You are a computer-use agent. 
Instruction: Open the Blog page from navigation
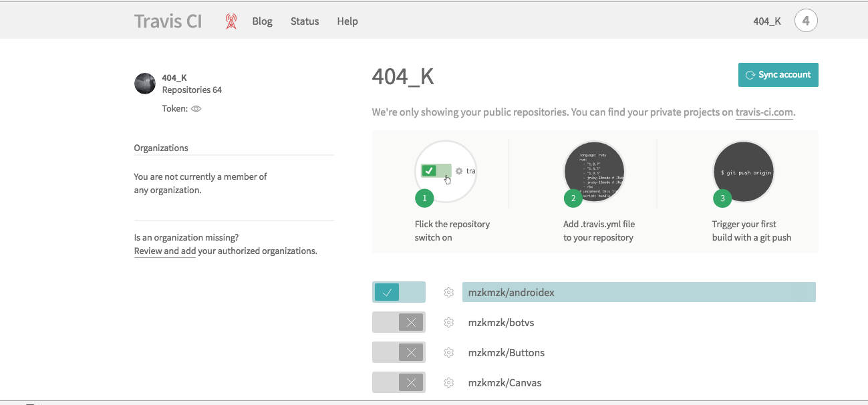[x=262, y=21]
